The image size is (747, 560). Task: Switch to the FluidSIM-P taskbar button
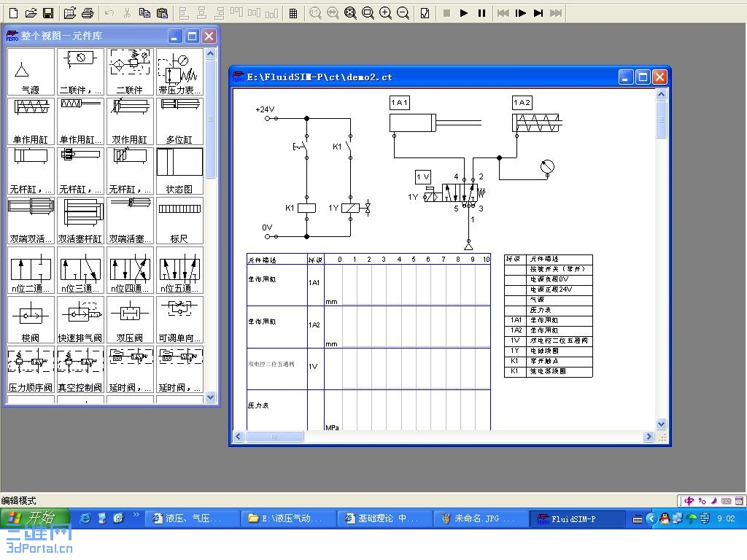[578, 518]
